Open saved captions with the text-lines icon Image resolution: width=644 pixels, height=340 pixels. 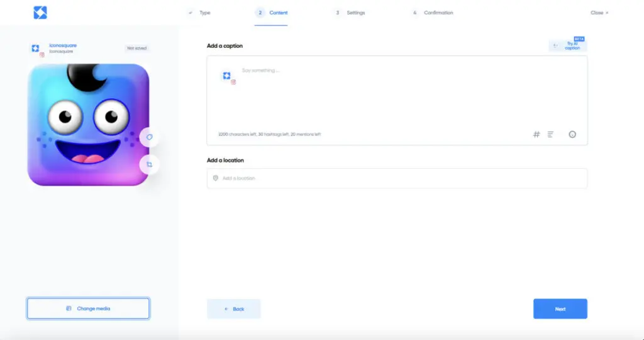tap(550, 134)
